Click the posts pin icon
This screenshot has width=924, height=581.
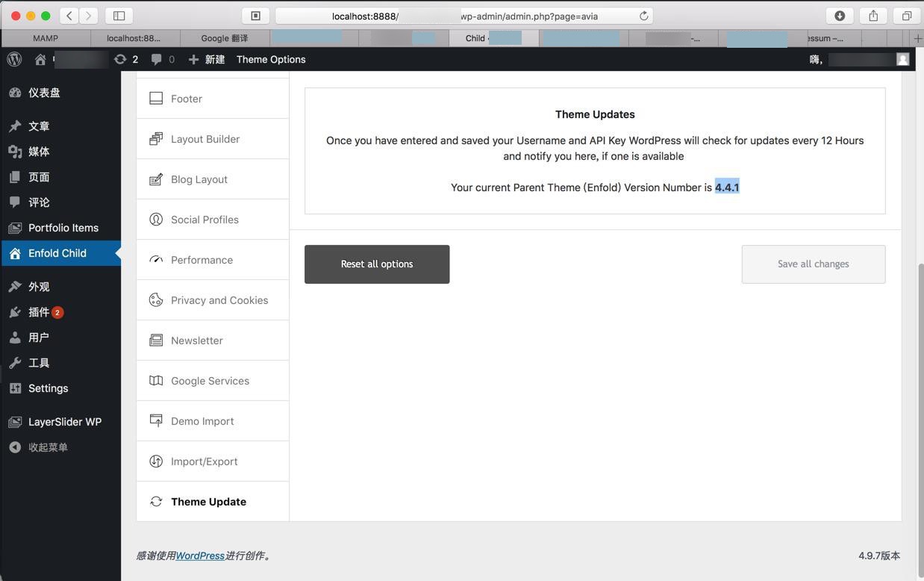pos(15,126)
